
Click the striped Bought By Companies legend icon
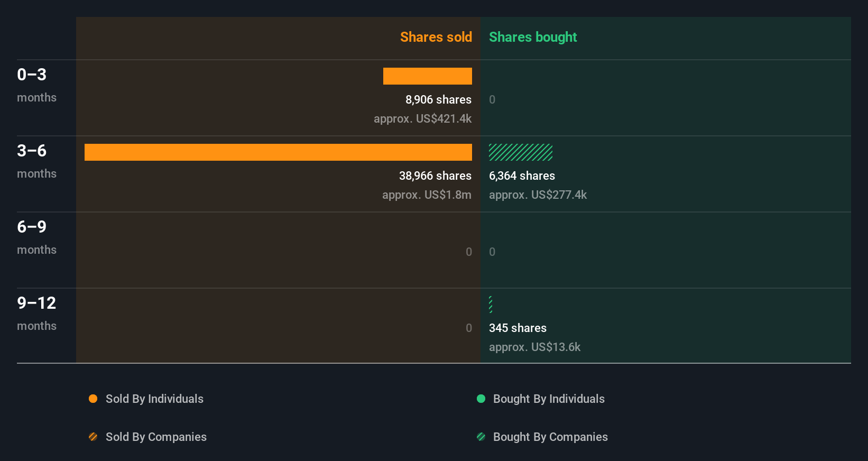[x=481, y=437]
